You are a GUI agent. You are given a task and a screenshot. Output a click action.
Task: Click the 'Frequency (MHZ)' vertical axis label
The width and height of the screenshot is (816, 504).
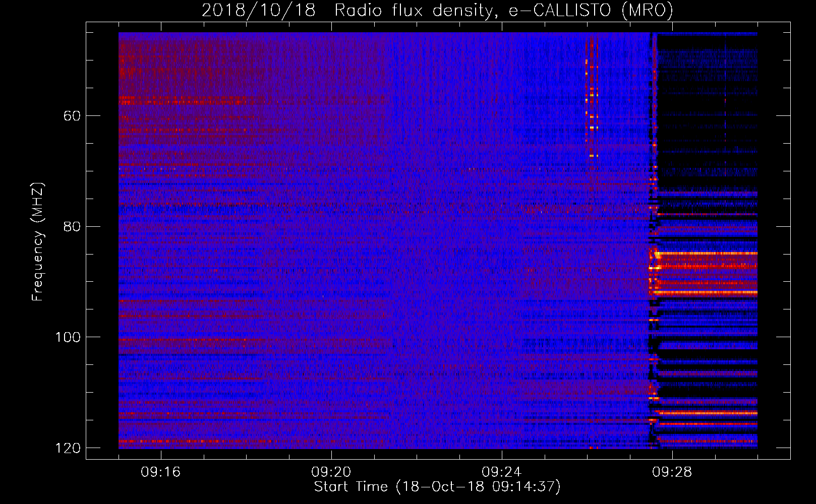click(38, 241)
